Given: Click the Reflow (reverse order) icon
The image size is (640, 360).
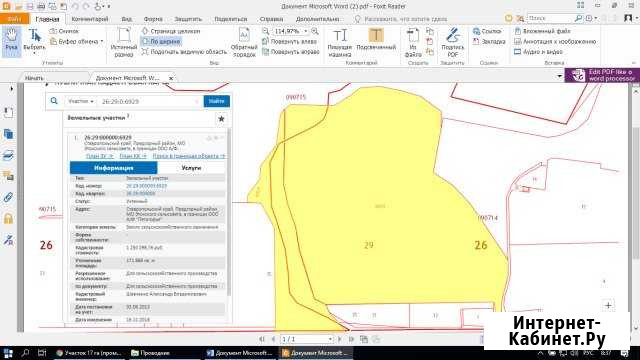Looking at the screenshot, I should [x=244, y=36].
